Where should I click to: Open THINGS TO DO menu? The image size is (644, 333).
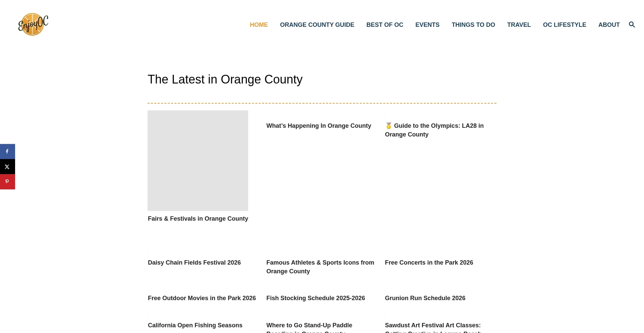click(473, 25)
